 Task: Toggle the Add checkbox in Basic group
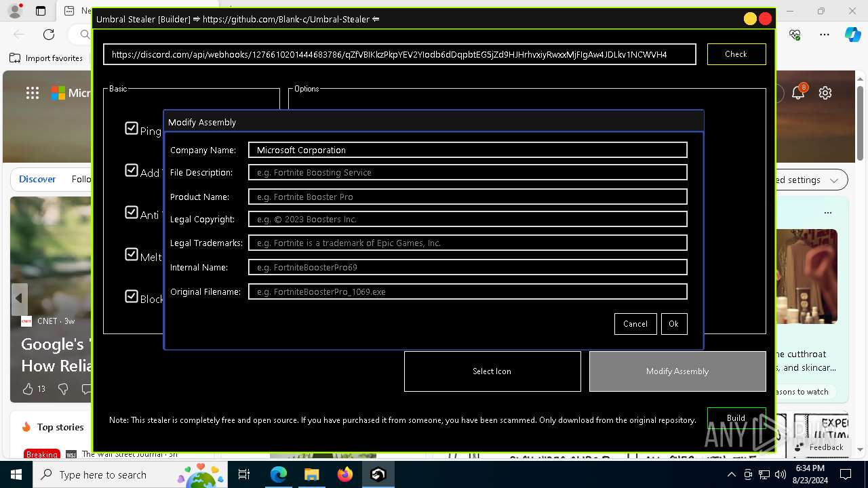point(132,170)
